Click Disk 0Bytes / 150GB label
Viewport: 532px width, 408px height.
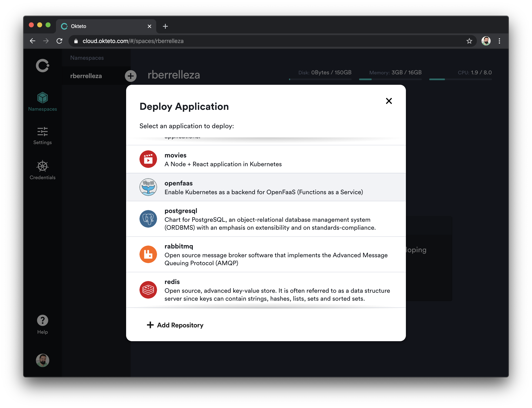click(x=325, y=72)
